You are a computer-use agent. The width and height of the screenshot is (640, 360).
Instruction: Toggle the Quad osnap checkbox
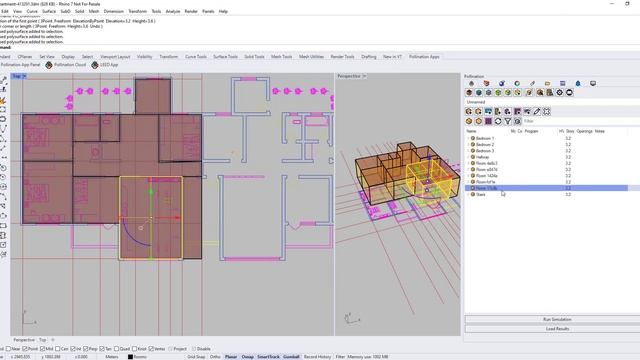(x=116, y=349)
